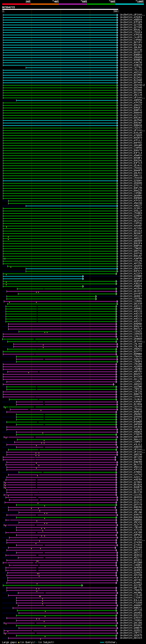Select label UniRef100_C0PKN3
This screenshot has height=644, width=146.
[131, 40]
